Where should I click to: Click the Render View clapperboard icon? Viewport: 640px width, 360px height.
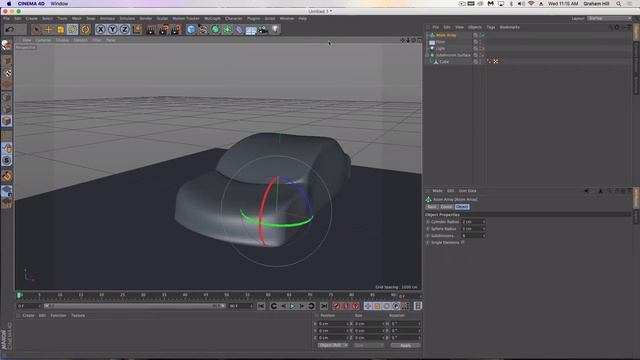[151, 29]
